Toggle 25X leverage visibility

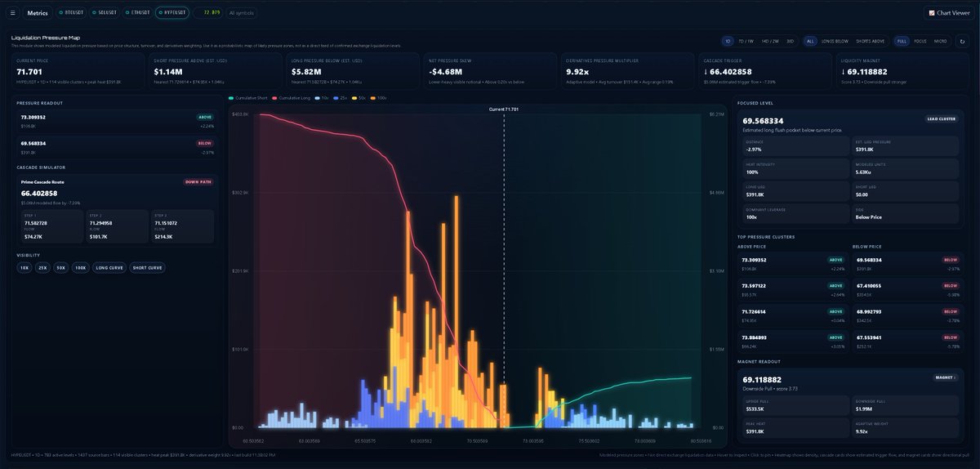point(43,267)
